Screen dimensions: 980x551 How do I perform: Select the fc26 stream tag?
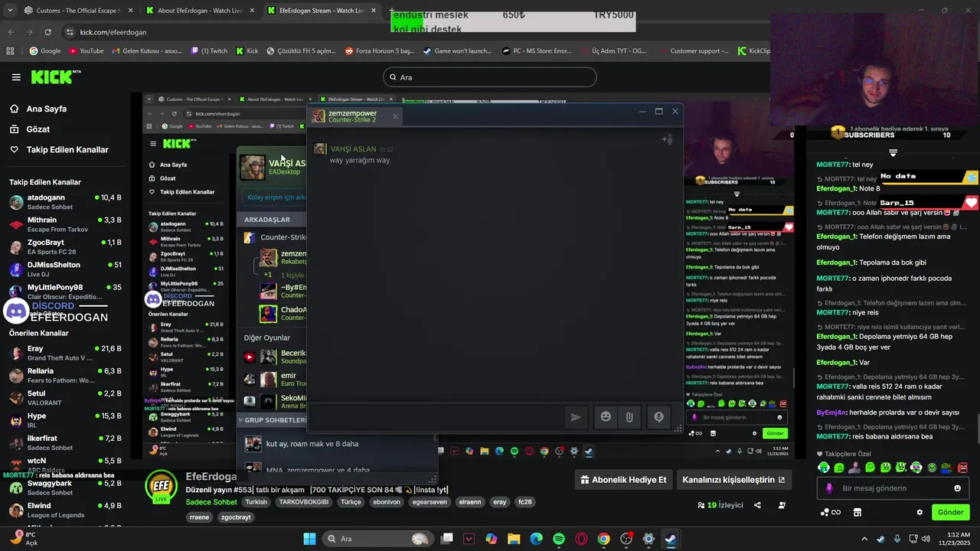click(x=524, y=502)
